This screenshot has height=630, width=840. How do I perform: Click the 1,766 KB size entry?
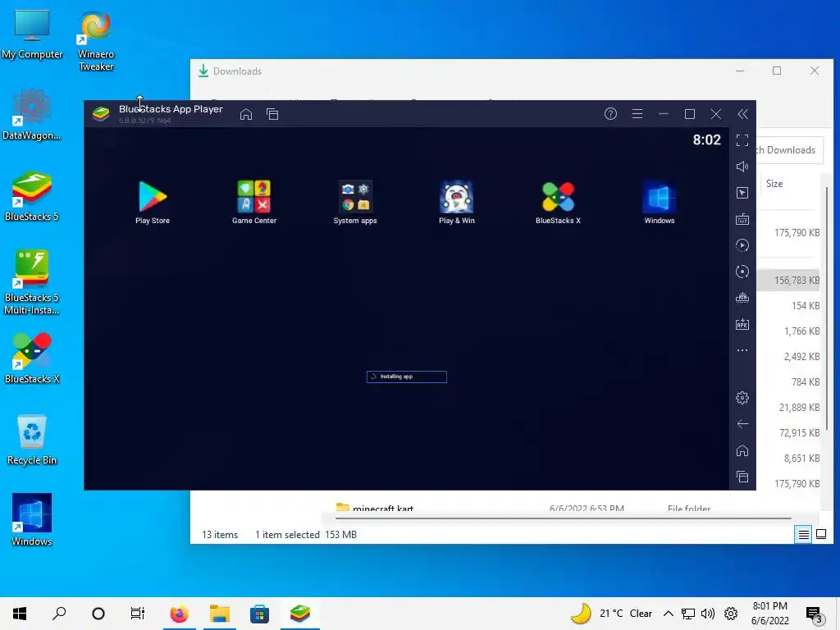point(801,331)
